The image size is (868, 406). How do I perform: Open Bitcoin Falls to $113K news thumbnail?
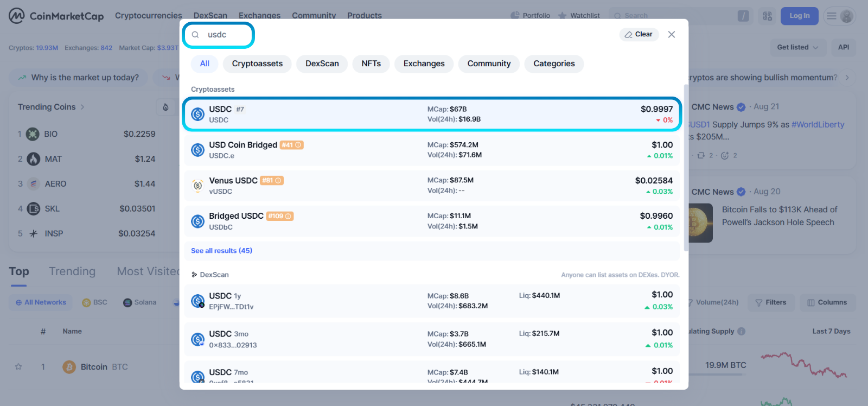(700, 223)
